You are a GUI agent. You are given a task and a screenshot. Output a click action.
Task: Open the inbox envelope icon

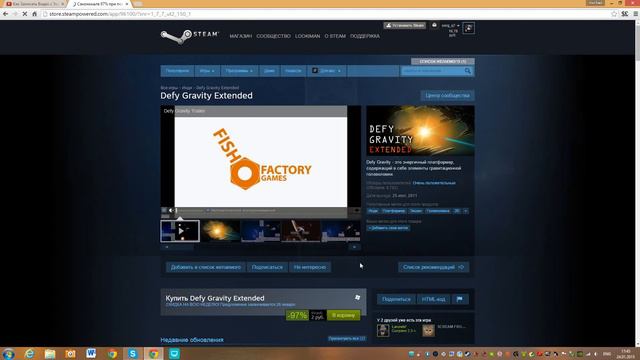434,25
